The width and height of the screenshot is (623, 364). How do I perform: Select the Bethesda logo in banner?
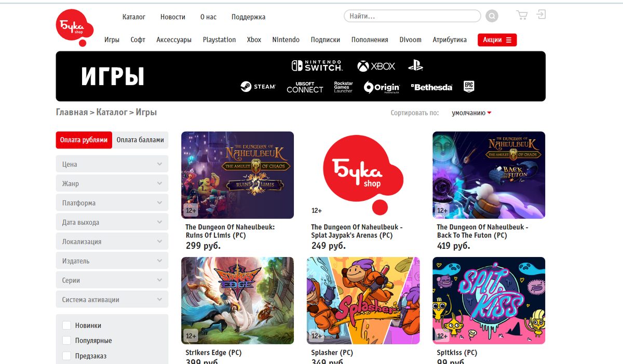[431, 87]
